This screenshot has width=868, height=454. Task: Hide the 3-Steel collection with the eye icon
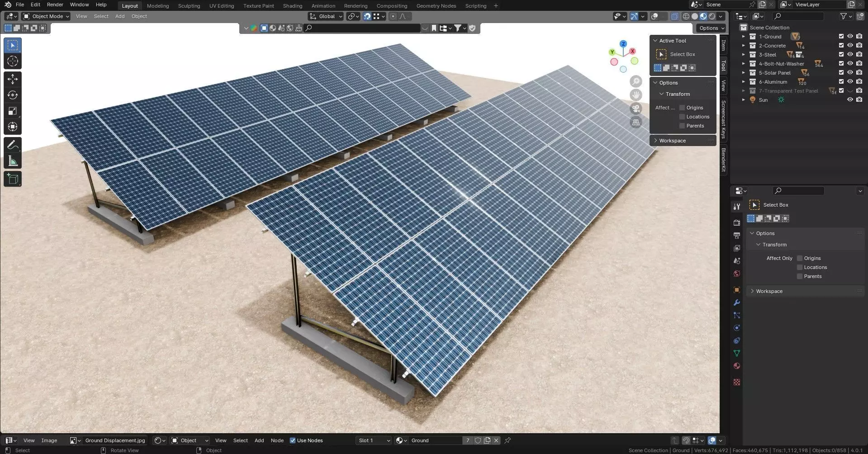pyautogui.click(x=850, y=55)
